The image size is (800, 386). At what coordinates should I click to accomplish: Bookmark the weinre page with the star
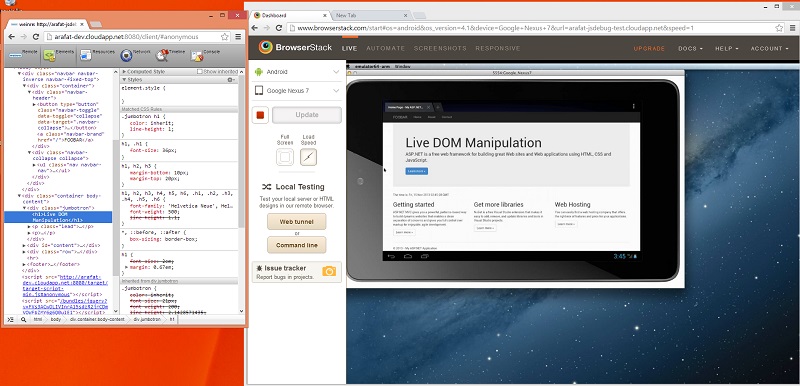224,37
